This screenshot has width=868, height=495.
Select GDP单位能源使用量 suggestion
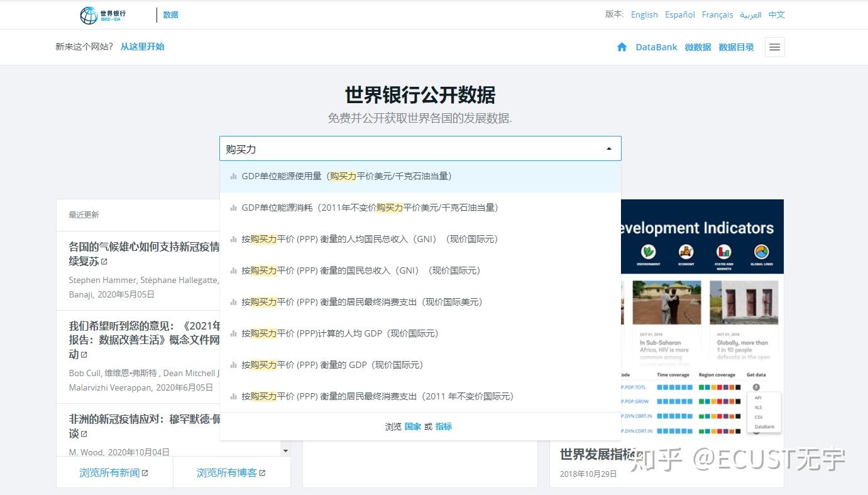pyautogui.click(x=420, y=176)
